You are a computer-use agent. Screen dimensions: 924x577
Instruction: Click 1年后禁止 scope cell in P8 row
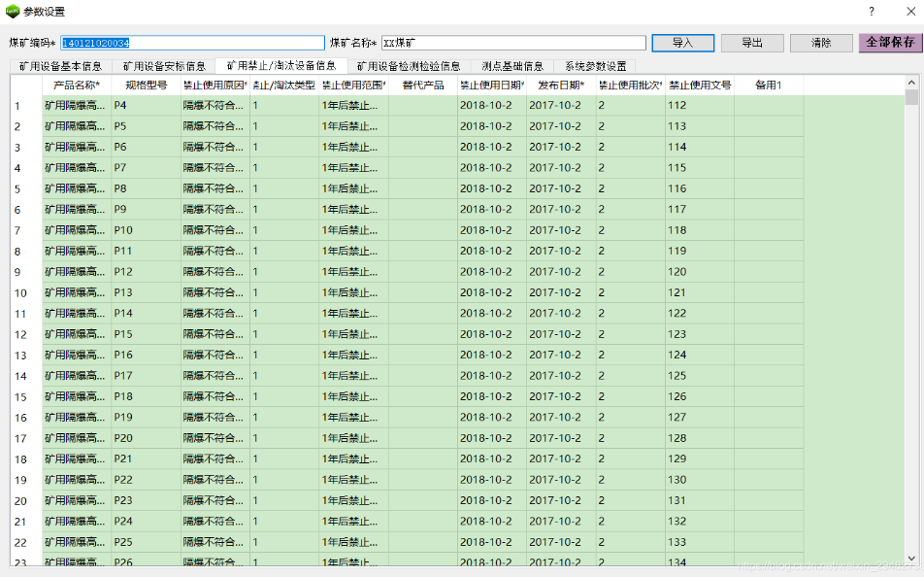(353, 188)
